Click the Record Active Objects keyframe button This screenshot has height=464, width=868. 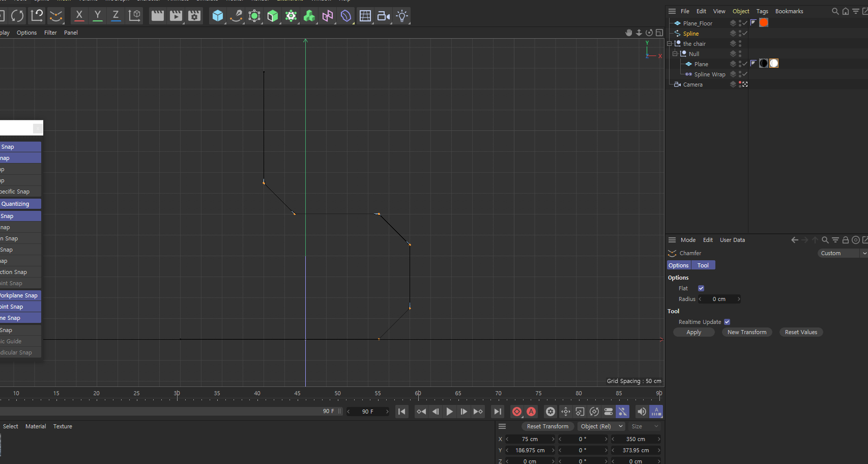517,412
